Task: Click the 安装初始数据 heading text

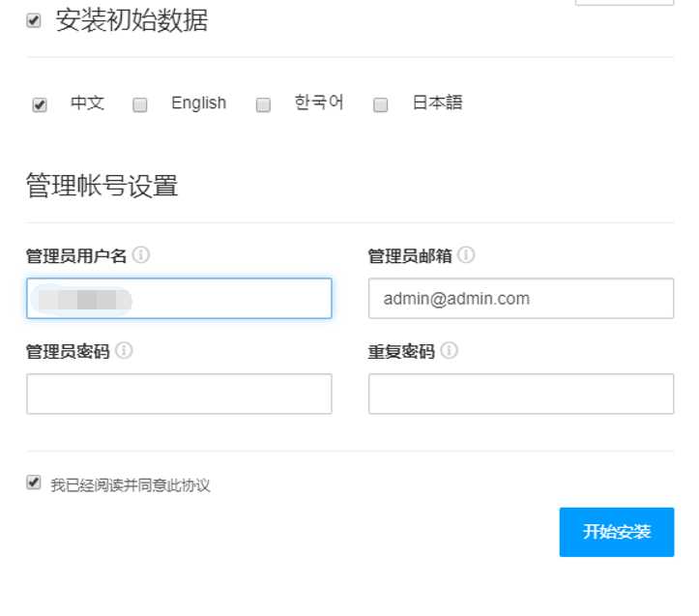Action: (131, 20)
